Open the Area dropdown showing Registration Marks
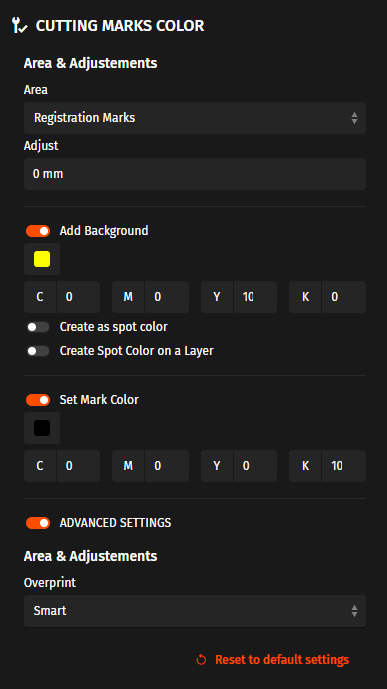The height and width of the screenshot is (689, 387). click(195, 118)
